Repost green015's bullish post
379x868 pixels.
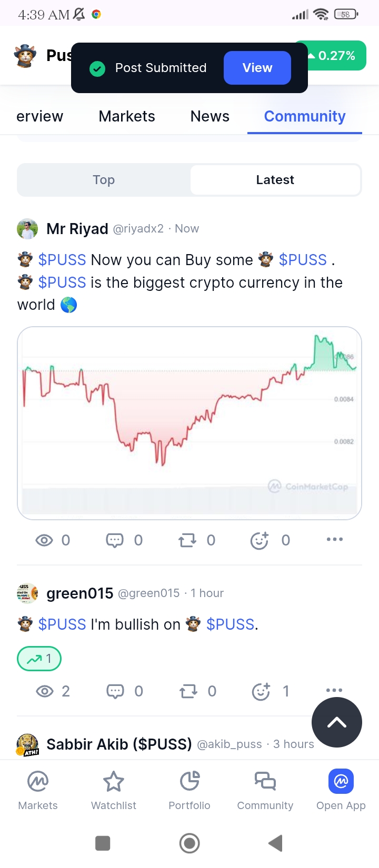point(188,691)
